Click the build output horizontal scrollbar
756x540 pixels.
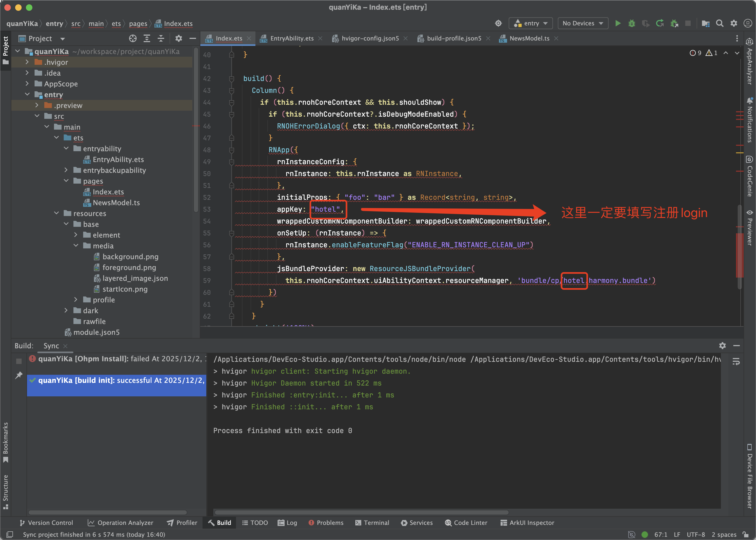(x=361, y=512)
